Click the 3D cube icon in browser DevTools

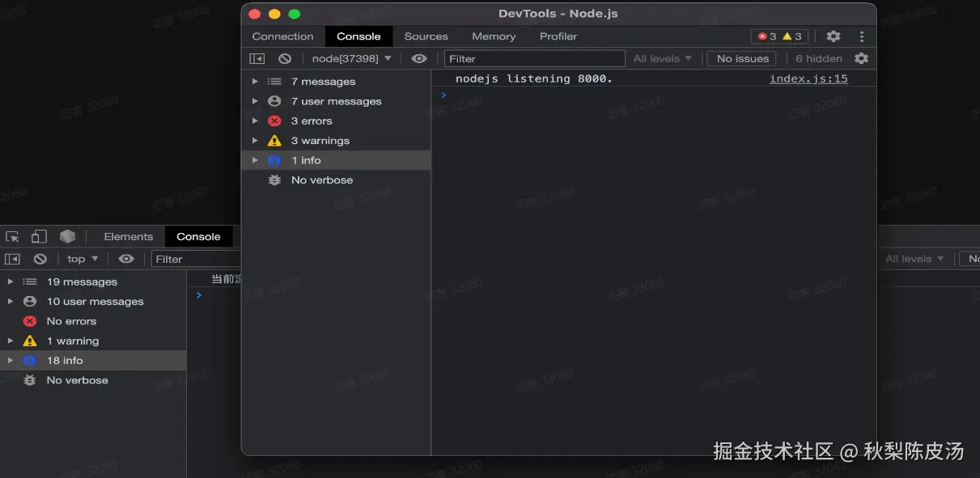click(67, 236)
